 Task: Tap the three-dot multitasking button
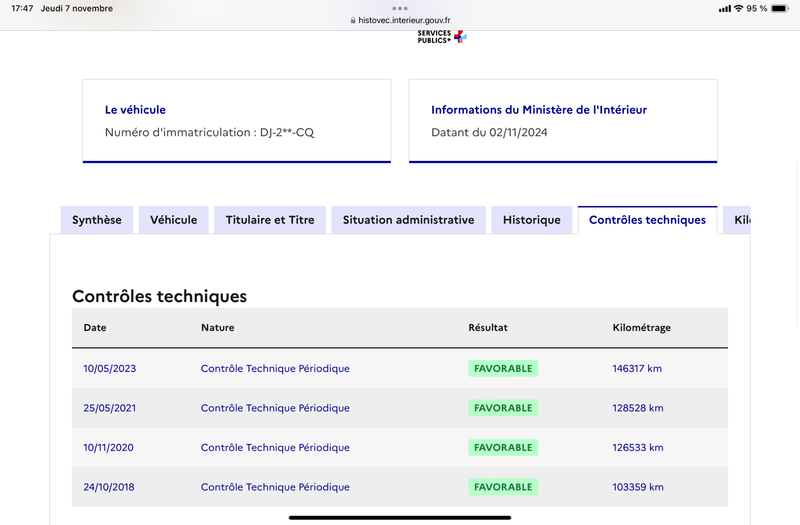coord(400,8)
